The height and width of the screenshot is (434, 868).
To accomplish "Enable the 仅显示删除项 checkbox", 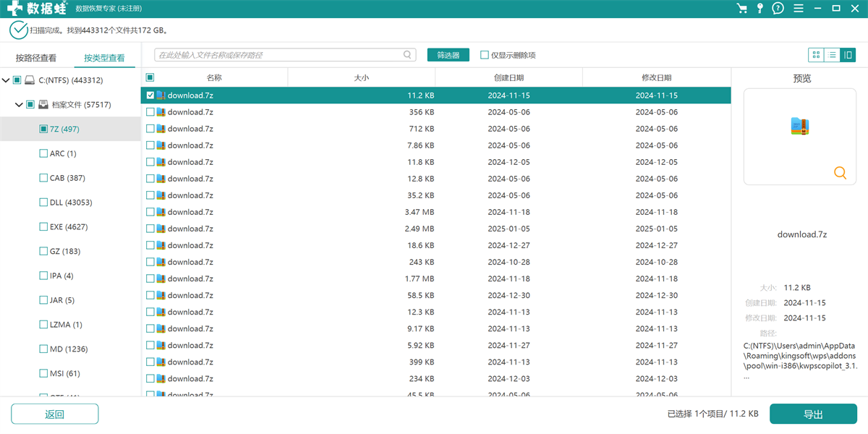I will click(485, 55).
